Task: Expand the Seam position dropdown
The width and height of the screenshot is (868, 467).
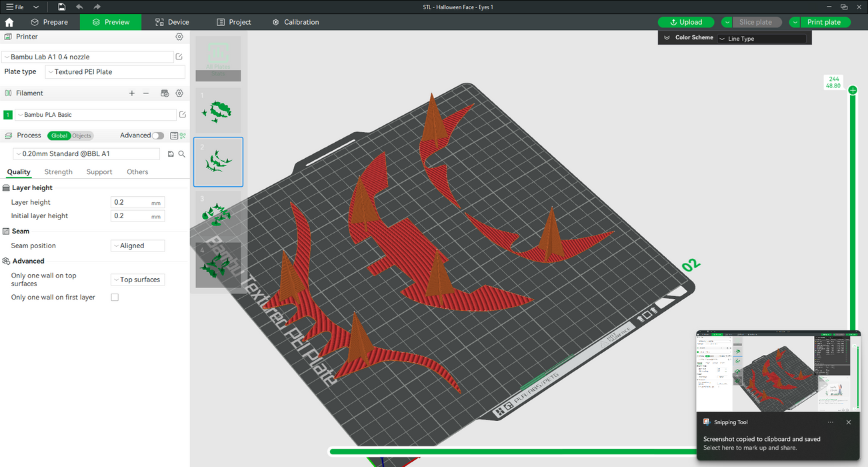Action: (x=137, y=246)
